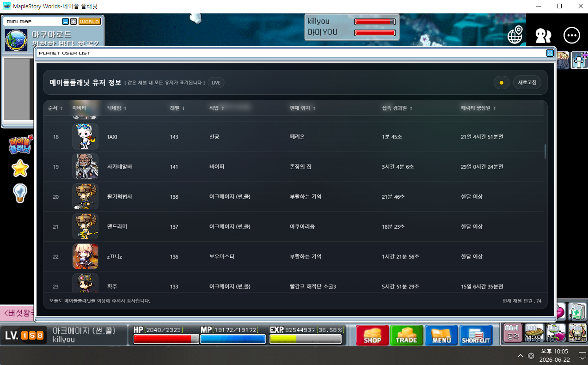
Task: Use the End eggplant item quickslot
Action: coord(556,333)
